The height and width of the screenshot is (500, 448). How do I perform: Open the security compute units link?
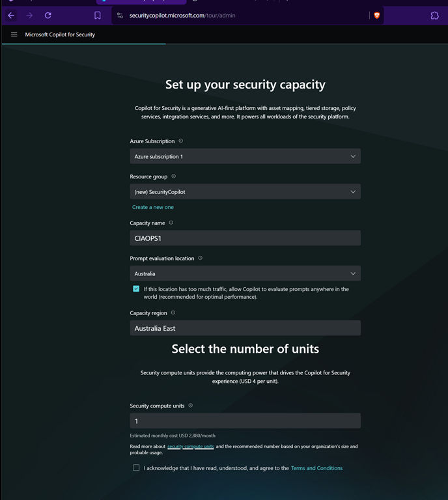click(190, 447)
